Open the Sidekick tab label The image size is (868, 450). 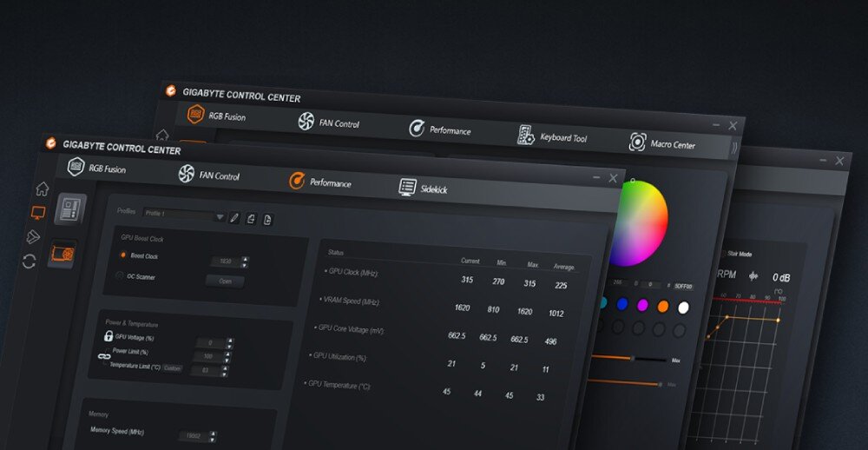click(x=434, y=189)
